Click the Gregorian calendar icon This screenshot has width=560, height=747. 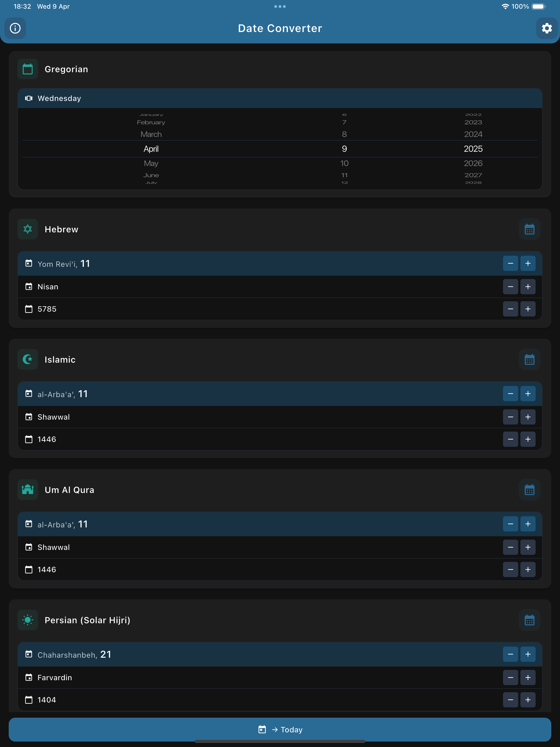point(27,69)
